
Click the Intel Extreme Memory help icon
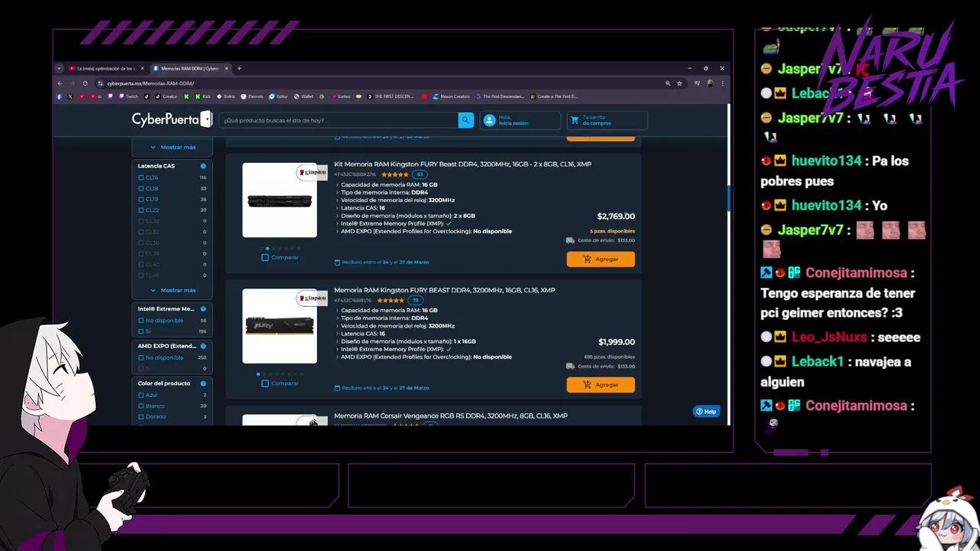pyautogui.click(x=203, y=309)
